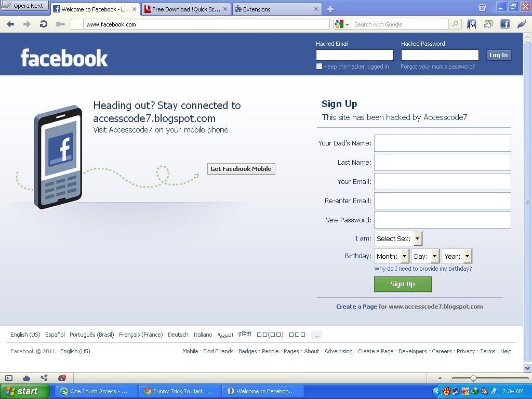Open the Badges footer link
The width and height of the screenshot is (532, 399).
click(248, 351)
